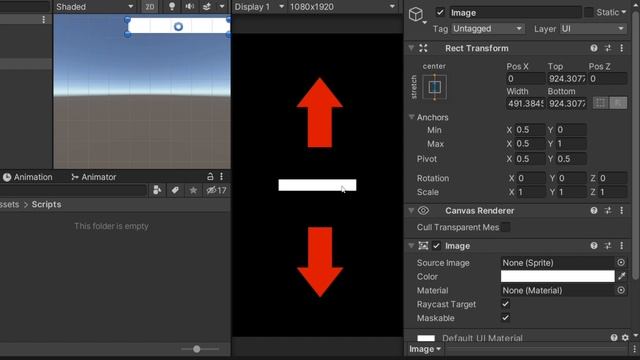The image size is (640, 360).
Task: Switch to the Animation tab
Action: tap(28, 177)
